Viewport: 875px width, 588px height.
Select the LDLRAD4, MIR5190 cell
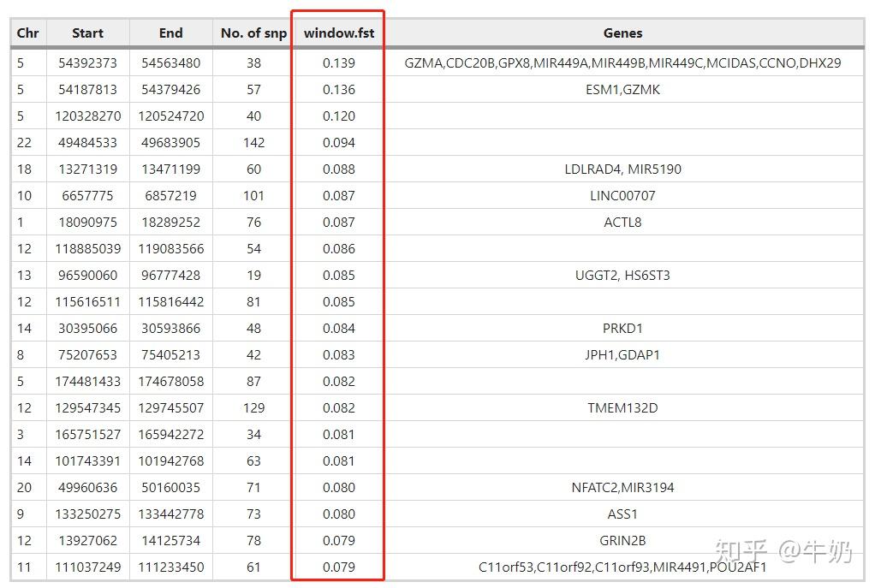tap(622, 169)
